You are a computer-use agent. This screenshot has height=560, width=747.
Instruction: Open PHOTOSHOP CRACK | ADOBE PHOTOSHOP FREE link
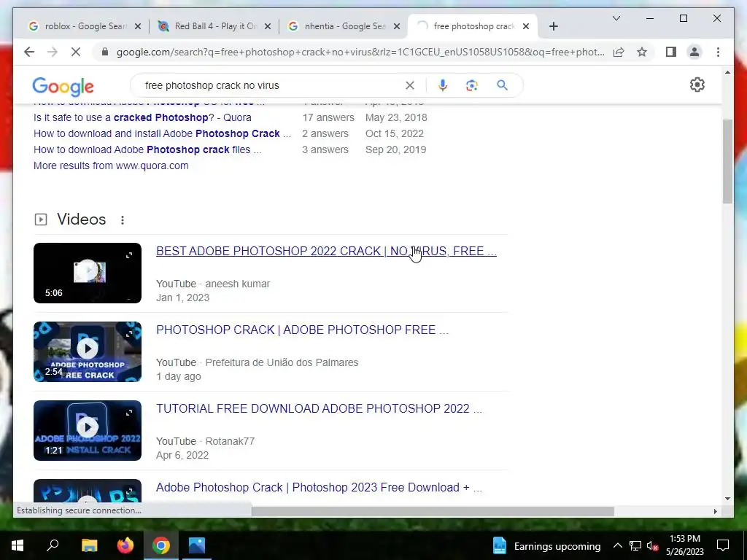pos(302,330)
